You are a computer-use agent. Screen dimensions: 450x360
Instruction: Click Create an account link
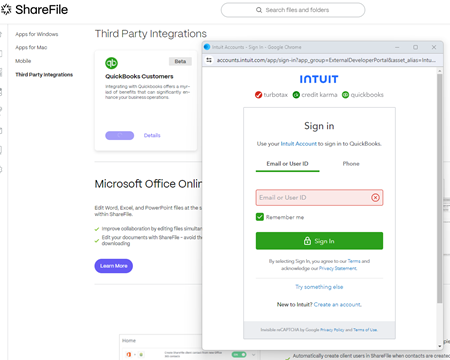pyautogui.click(x=337, y=305)
